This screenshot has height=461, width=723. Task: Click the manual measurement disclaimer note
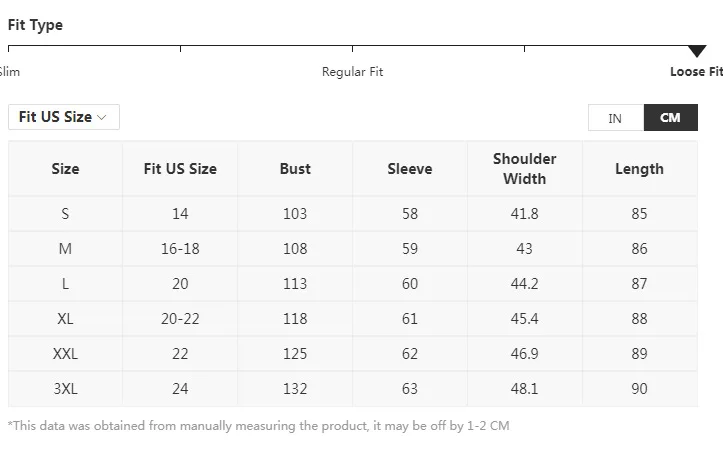pyautogui.click(x=259, y=426)
